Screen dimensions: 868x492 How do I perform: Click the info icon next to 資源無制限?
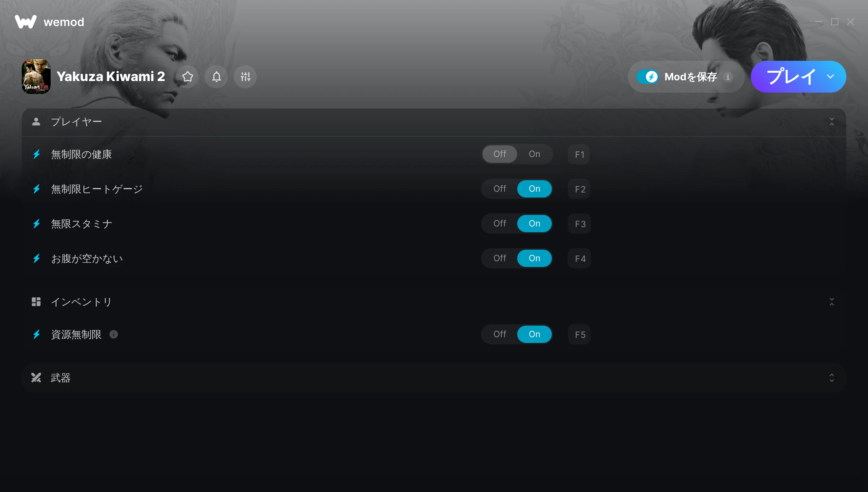[114, 334]
